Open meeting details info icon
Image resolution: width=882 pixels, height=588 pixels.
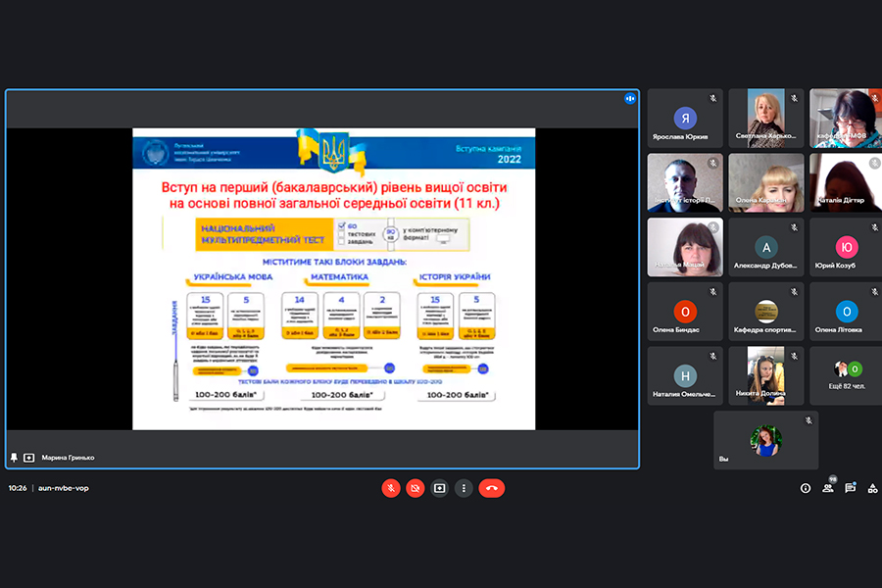(x=806, y=488)
